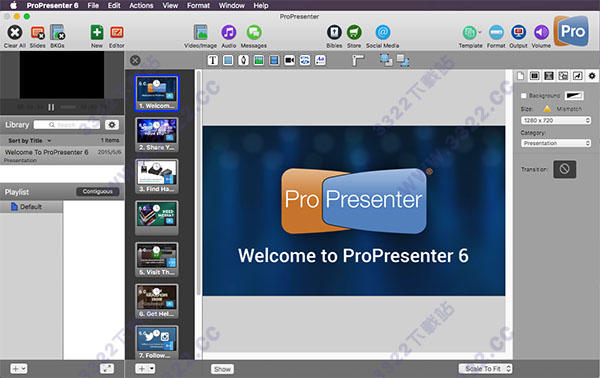
Task: Click into the Library search field
Action: [67, 125]
